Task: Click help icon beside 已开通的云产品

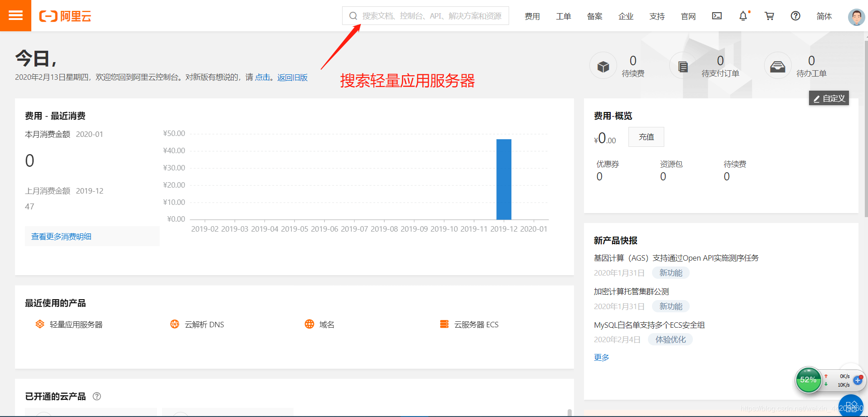Action: 97,396
